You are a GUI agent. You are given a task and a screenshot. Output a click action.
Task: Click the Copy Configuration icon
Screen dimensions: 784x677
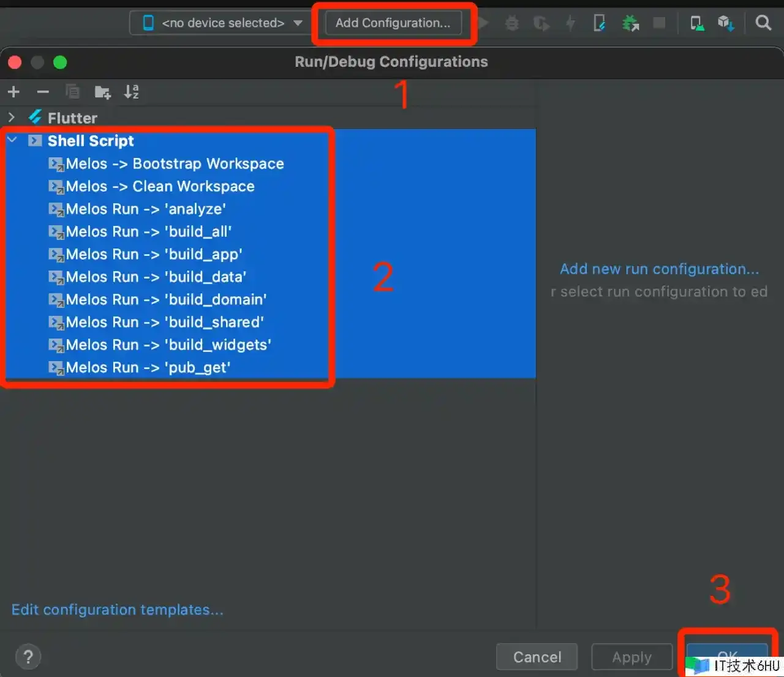[x=72, y=92]
